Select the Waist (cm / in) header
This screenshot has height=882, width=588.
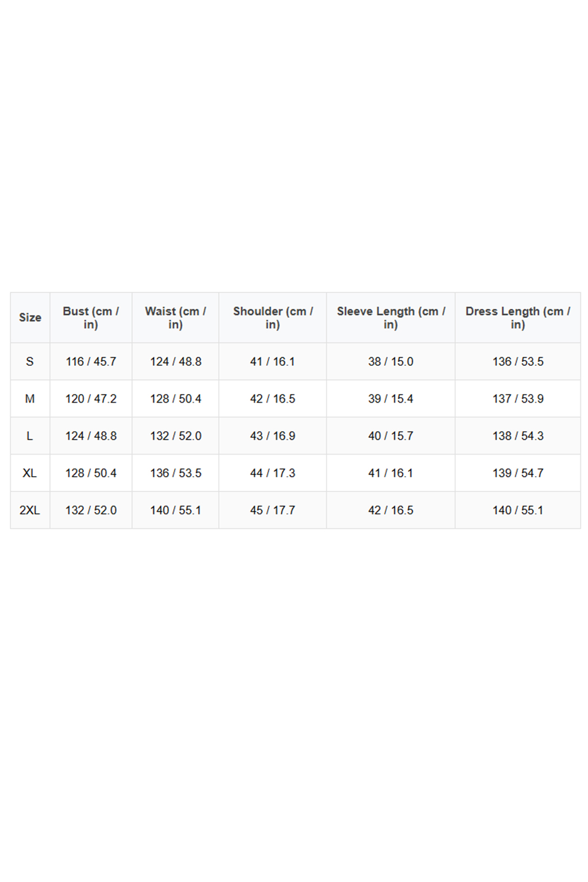(x=175, y=318)
